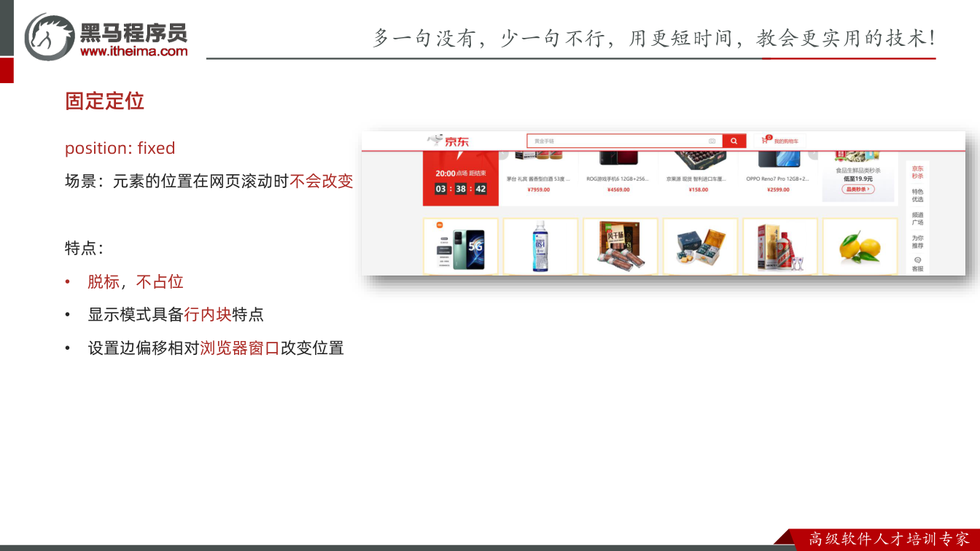
Task: Click the ¥158.00 price
Action: (x=698, y=189)
